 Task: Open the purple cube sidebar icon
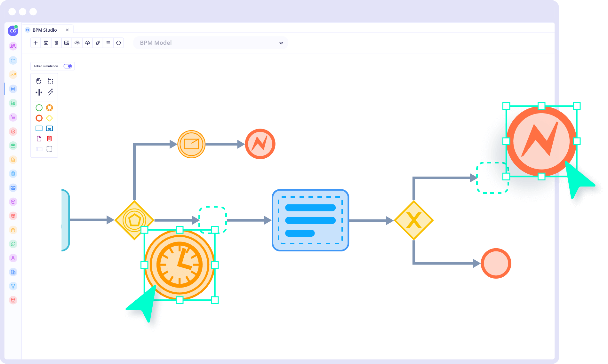13,202
